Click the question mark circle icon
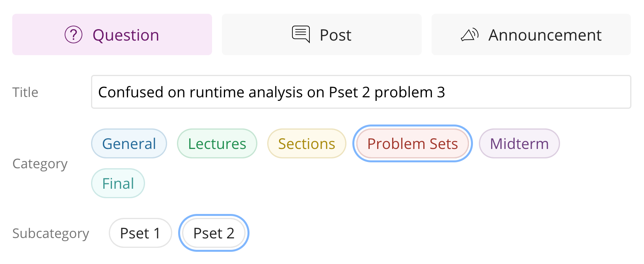This screenshot has height=264, width=644. [x=73, y=35]
